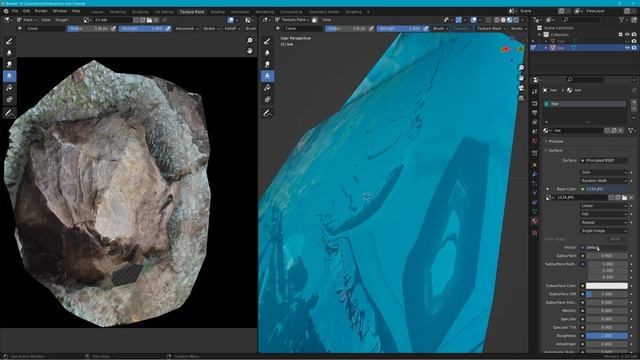Viewport: 640px width, 360px height.
Task: Open the Advanced dropdown in the image editor header
Action: tap(186, 29)
